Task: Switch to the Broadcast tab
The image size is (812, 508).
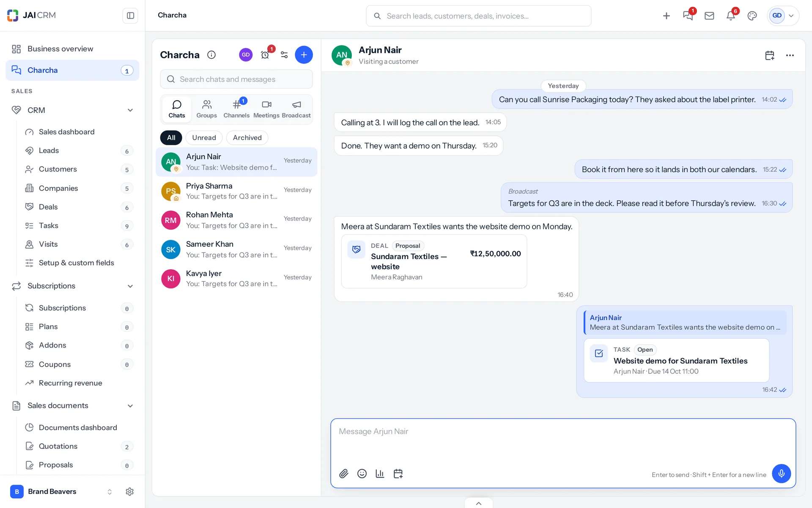Action: 296,109
